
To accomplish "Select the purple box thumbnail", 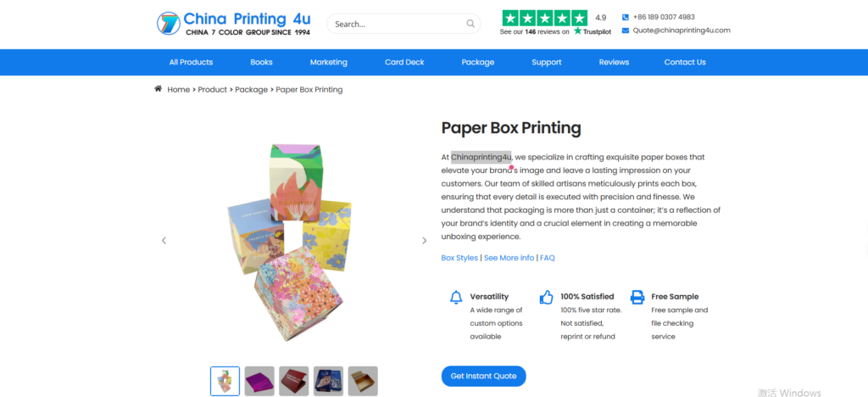I will [259, 381].
